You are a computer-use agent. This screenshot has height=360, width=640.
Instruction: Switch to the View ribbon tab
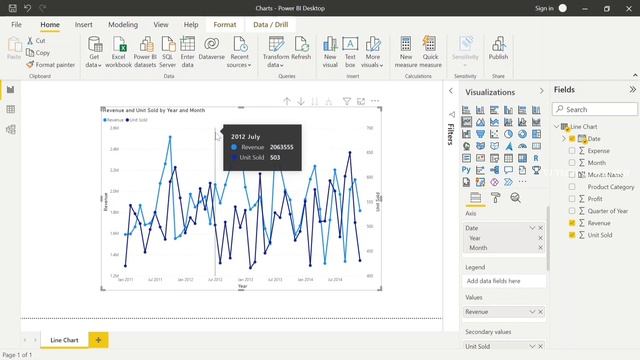point(161,24)
